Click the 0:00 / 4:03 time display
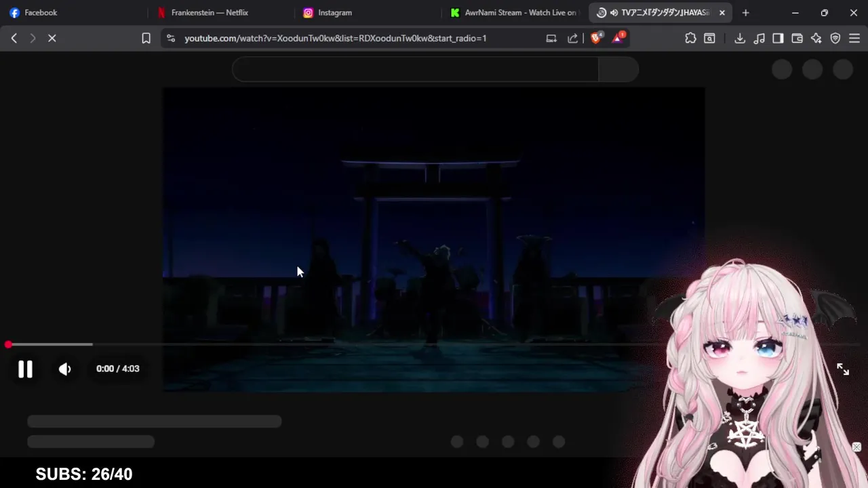This screenshot has height=488, width=868. tap(118, 369)
